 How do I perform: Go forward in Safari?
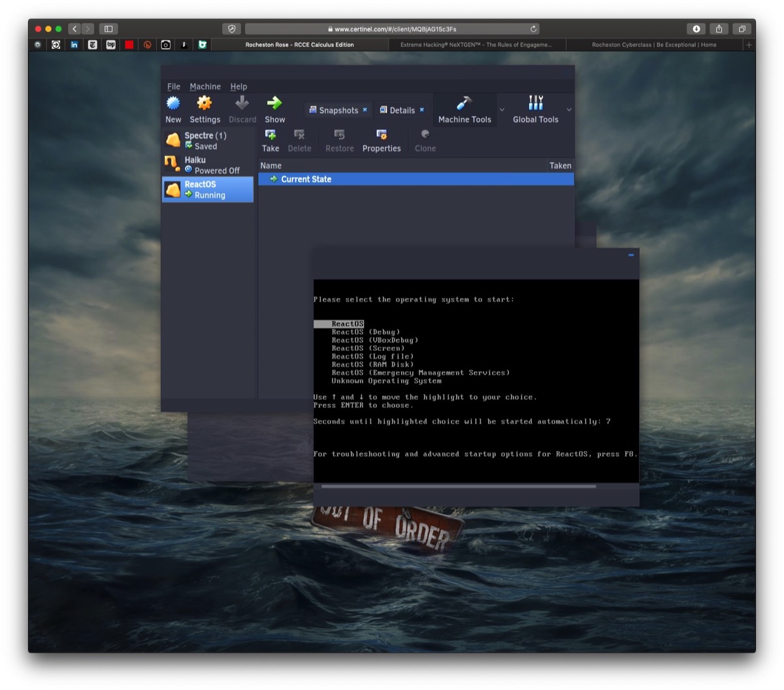point(88,29)
